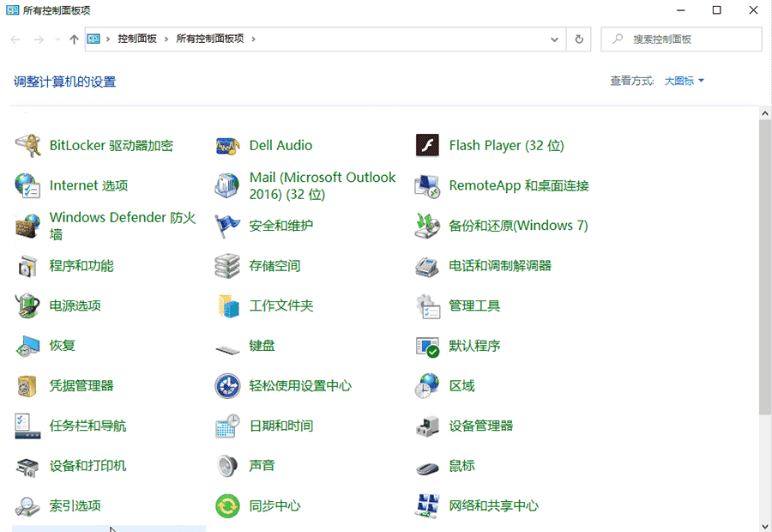This screenshot has height=532, width=772.
Task: Launch Dell Audio settings
Action: click(x=281, y=145)
